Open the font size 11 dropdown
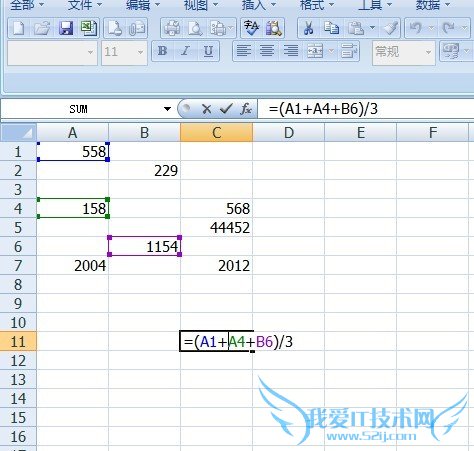Viewport: 474px width, 451px height. [140, 52]
